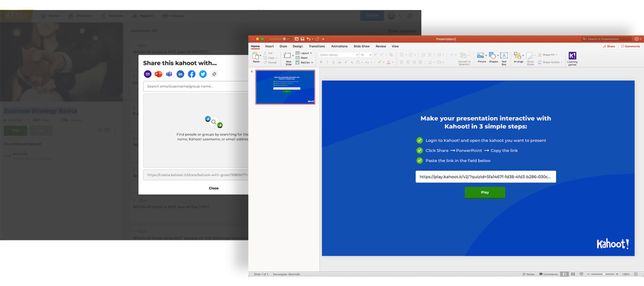This screenshot has width=644, height=286.
Task: Expand the Layout dropdown
Action: pyautogui.click(x=305, y=53)
